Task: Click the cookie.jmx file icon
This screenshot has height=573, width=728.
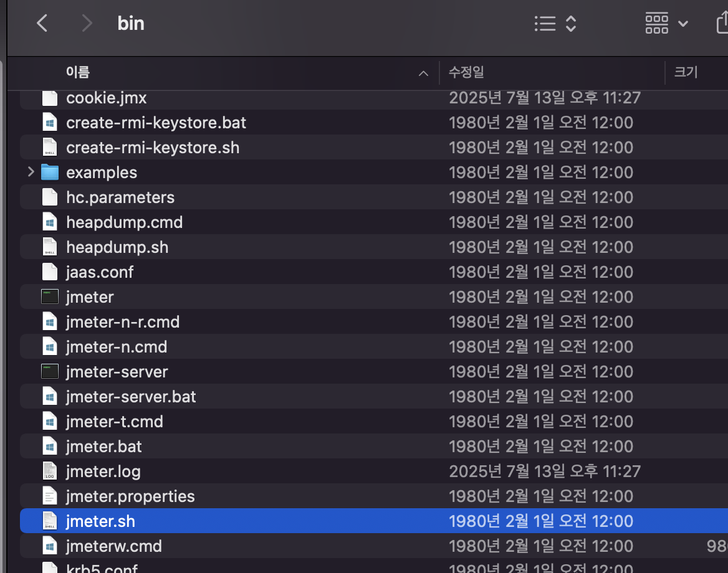Action: 50,98
